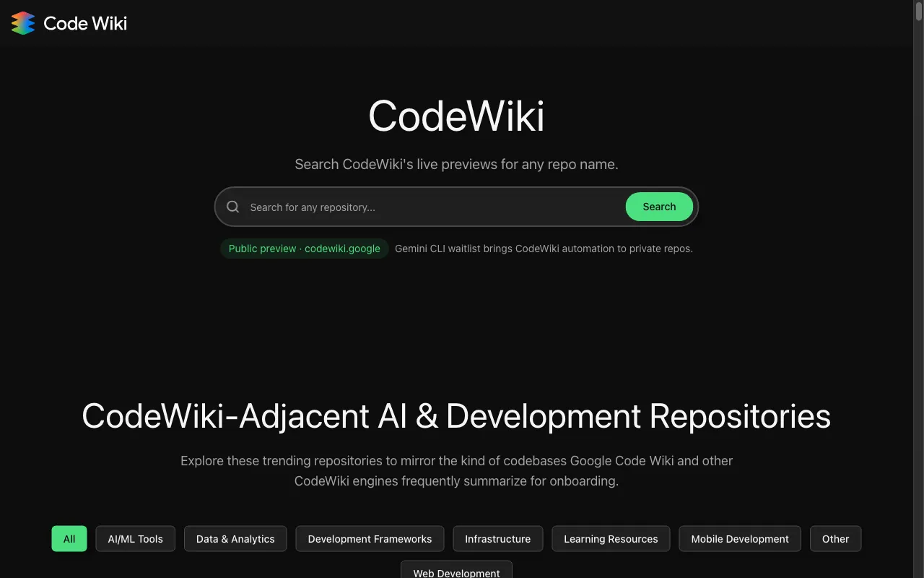The width and height of the screenshot is (924, 578).
Task: Click the magnifier icon in search bar
Action: pos(232,207)
